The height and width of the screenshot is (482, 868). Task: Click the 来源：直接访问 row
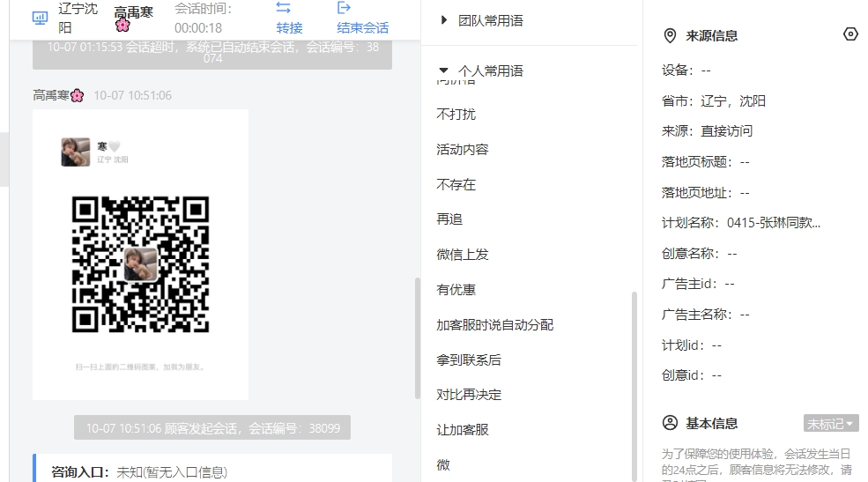coord(707,131)
